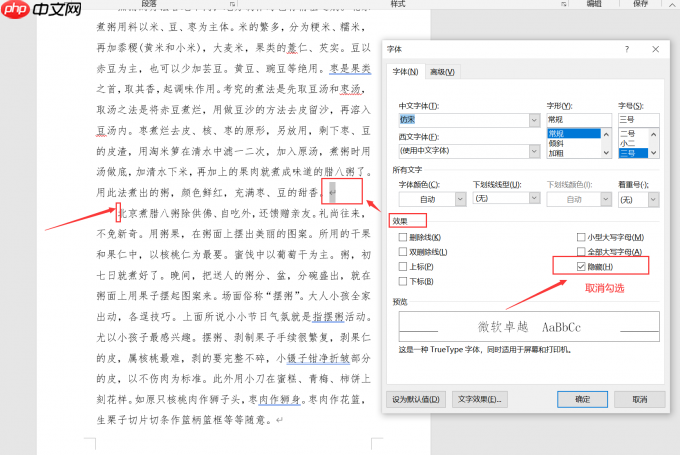Open the 着重号 dropdown
Viewport: 680px width, 455px height.
coord(638,200)
